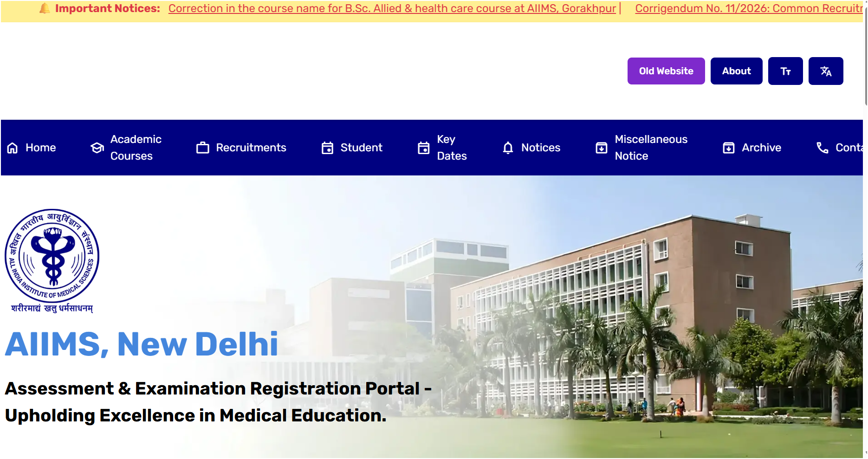Click the phone icon for Contact
868x459 pixels.
tap(823, 148)
